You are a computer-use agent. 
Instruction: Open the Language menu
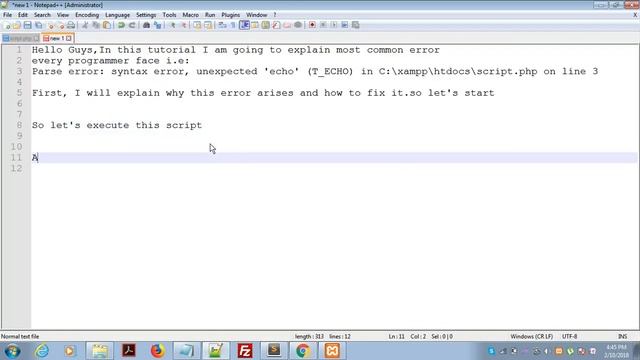point(117,15)
